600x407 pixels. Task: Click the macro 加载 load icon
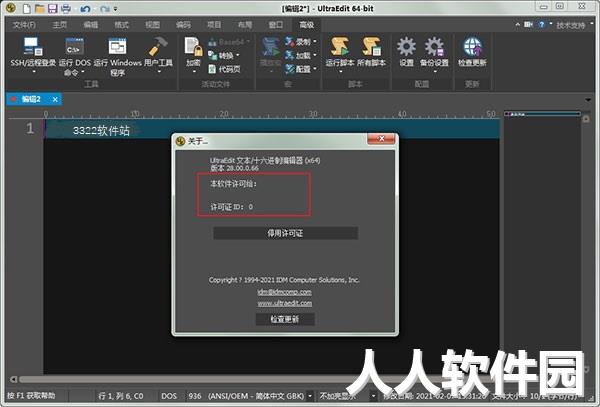290,55
